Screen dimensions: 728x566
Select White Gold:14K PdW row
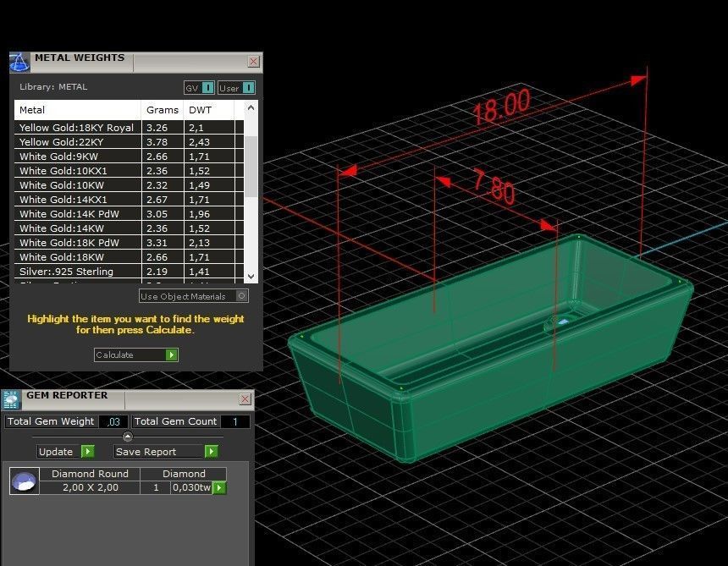[129, 214]
